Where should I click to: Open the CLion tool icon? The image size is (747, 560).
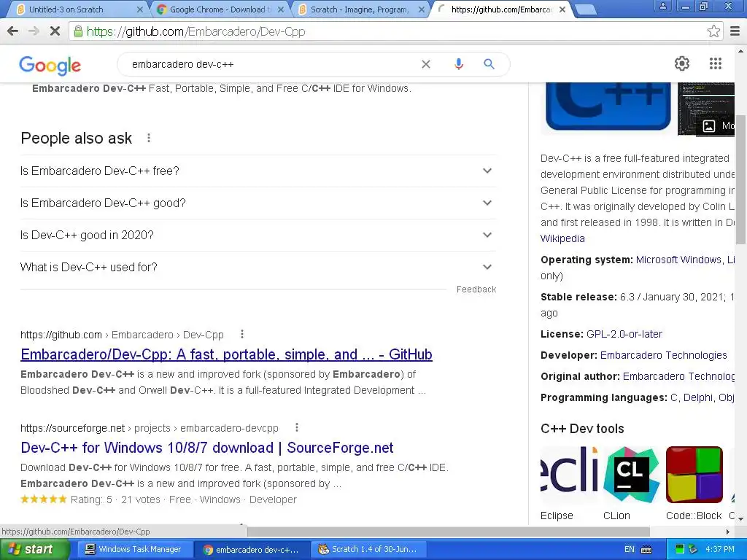[x=631, y=475]
